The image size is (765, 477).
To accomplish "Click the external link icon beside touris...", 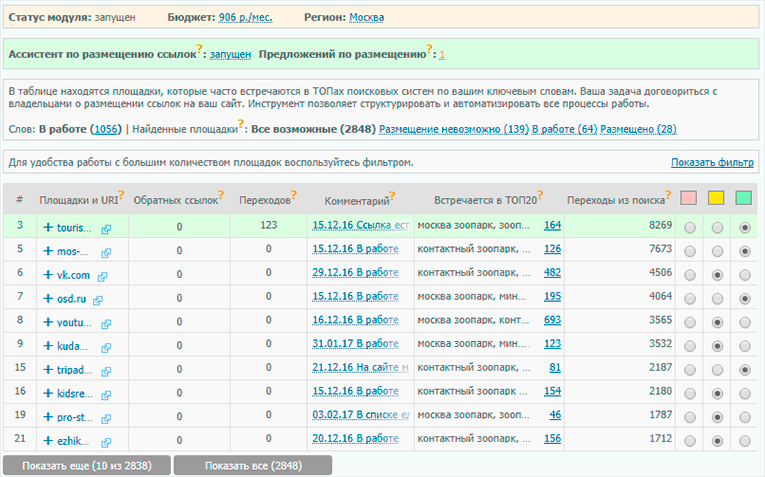I will (106, 229).
